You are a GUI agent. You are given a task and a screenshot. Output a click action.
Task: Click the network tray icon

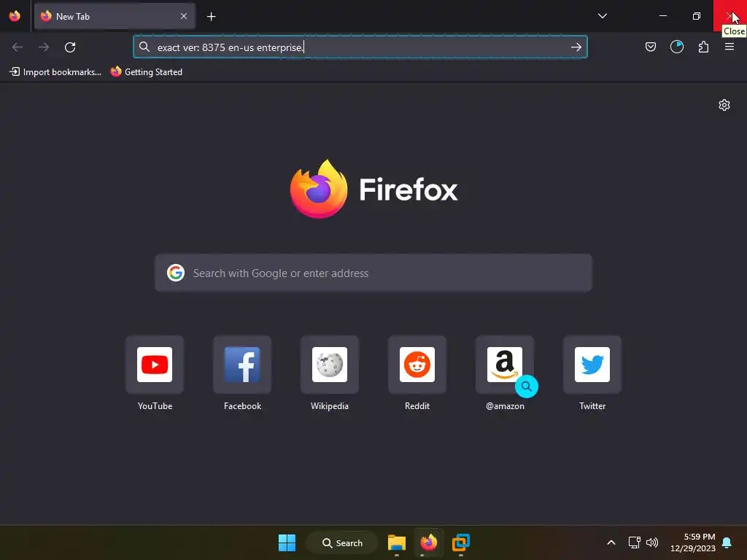click(634, 542)
